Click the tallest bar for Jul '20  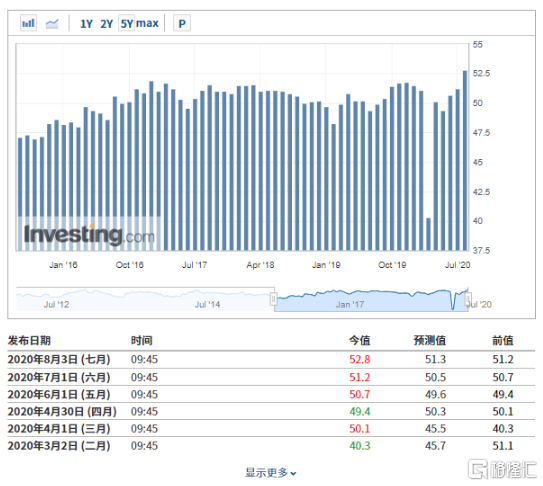465,160
